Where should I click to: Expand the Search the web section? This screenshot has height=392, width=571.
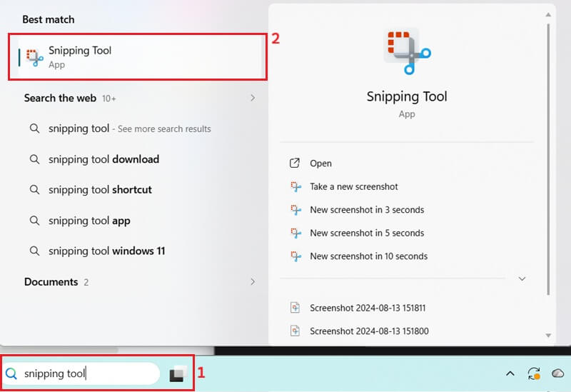tap(253, 98)
